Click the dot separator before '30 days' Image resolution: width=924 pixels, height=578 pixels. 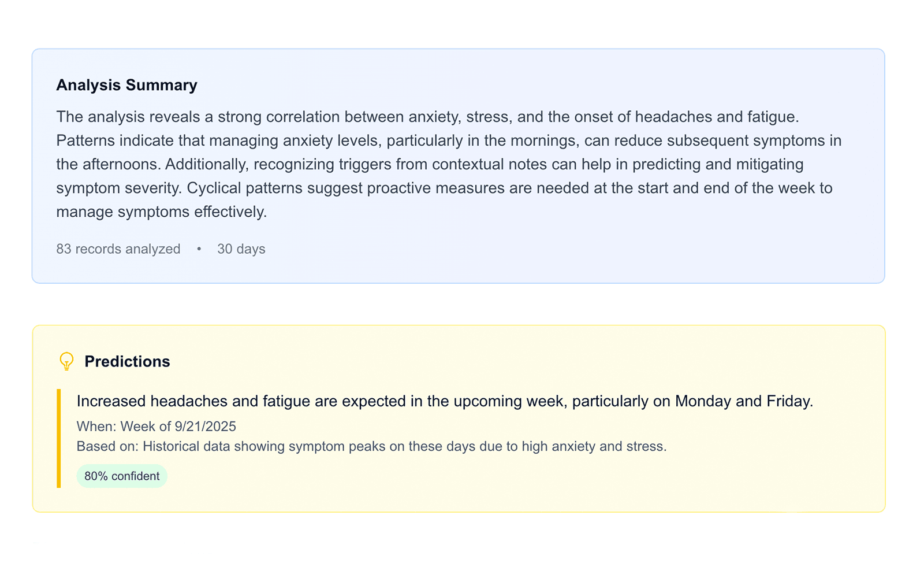[x=199, y=249]
